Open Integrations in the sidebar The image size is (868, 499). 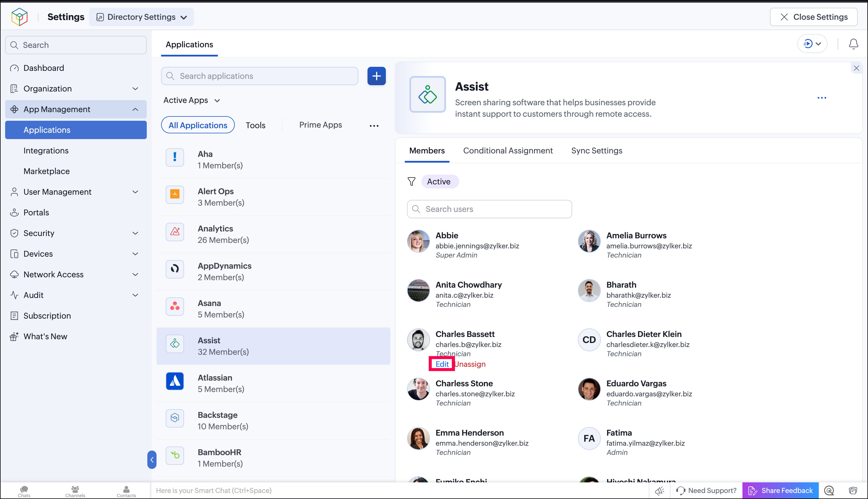coord(76,151)
